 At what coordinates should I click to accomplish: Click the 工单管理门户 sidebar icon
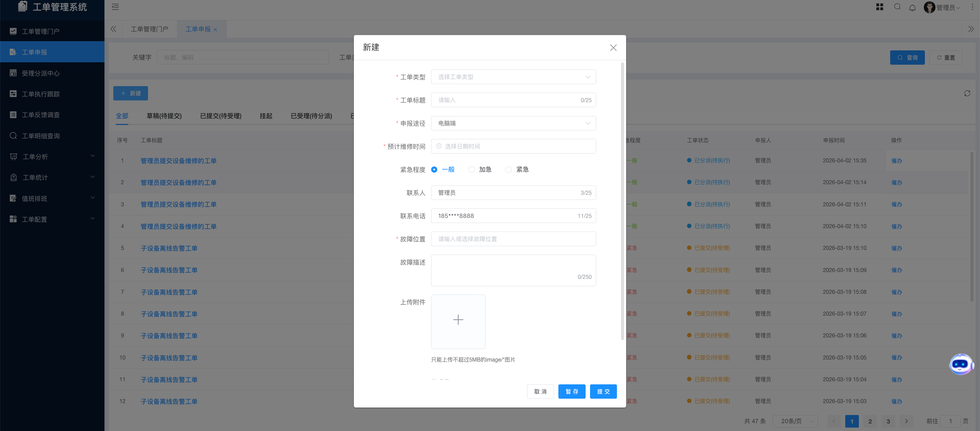[x=13, y=31]
